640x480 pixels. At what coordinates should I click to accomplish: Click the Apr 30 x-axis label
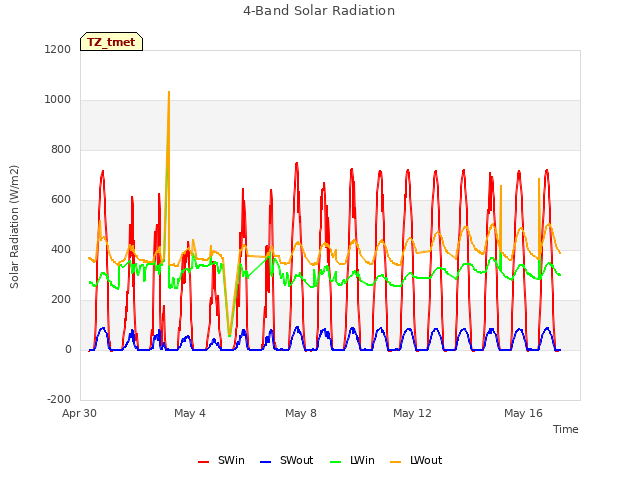coord(80,413)
